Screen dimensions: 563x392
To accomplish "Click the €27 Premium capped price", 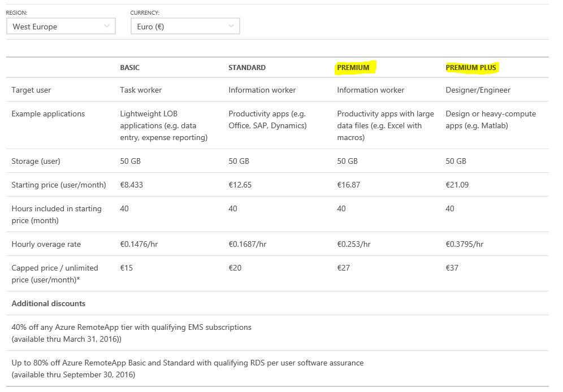I will (344, 268).
